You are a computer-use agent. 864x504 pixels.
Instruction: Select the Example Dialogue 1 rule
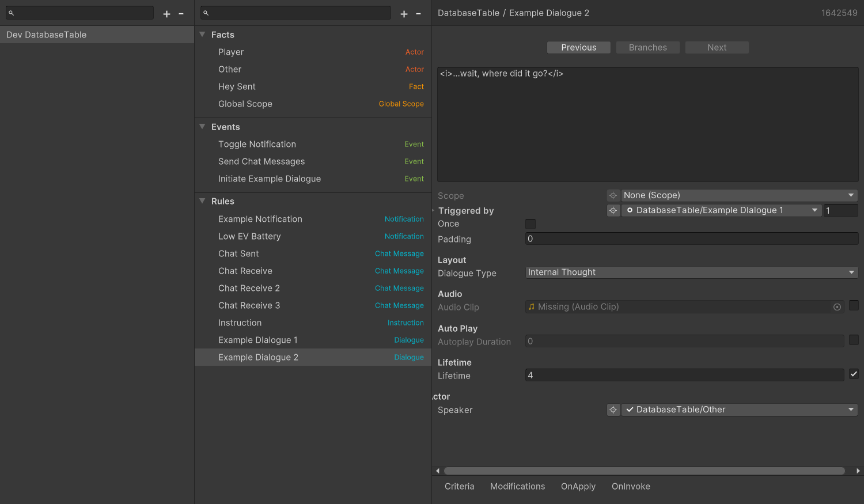tap(313, 340)
